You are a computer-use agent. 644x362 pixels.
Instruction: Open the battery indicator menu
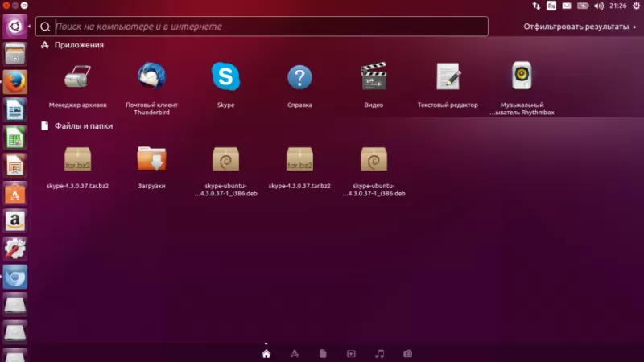(582, 6)
